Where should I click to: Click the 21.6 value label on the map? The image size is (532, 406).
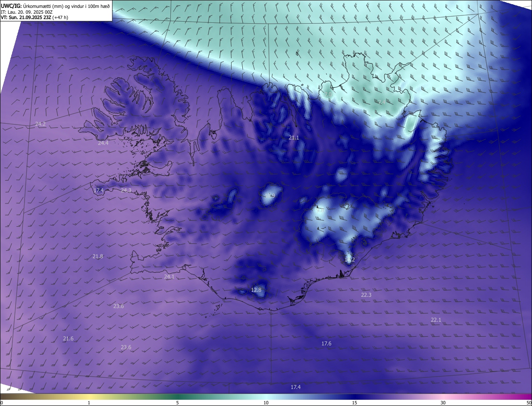pyautogui.click(x=68, y=338)
